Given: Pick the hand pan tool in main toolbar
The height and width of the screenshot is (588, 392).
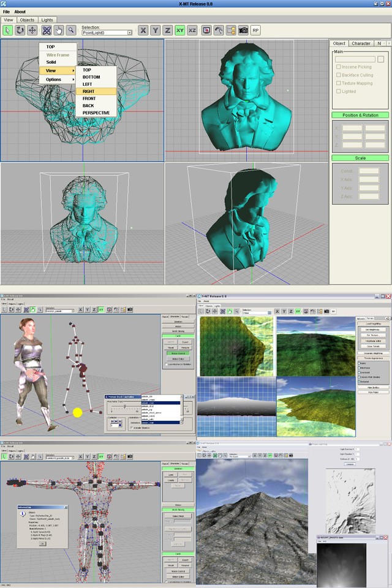Looking at the screenshot, I should 59,31.
